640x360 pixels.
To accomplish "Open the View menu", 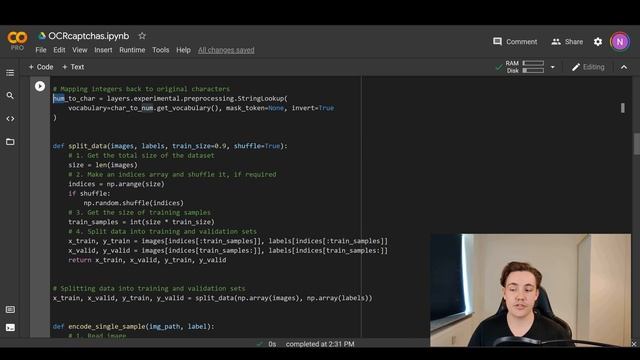I will tap(80, 50).
